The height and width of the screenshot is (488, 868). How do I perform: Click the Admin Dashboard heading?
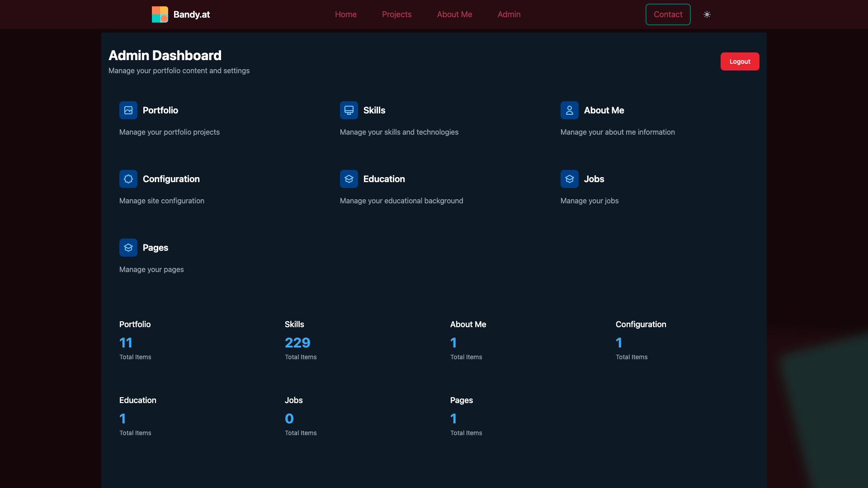(x=165, y=55)
